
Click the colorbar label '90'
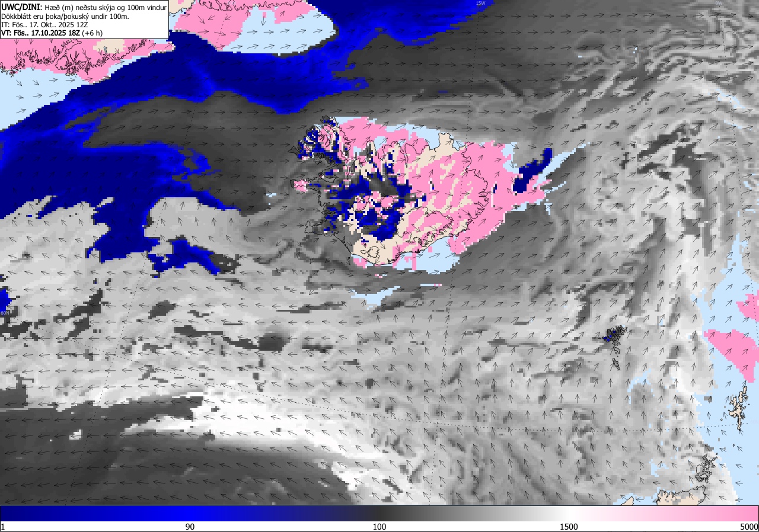point(190,527)
